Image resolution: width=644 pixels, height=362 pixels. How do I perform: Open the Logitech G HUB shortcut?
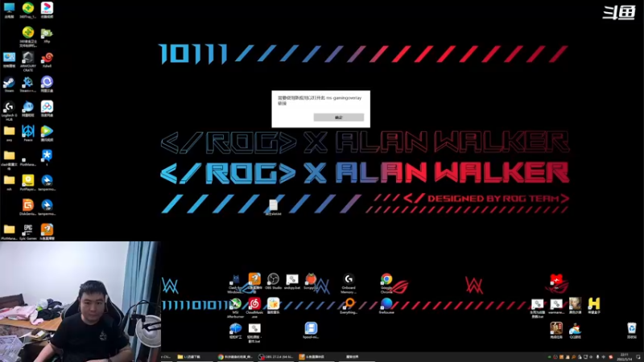point(9,111)
